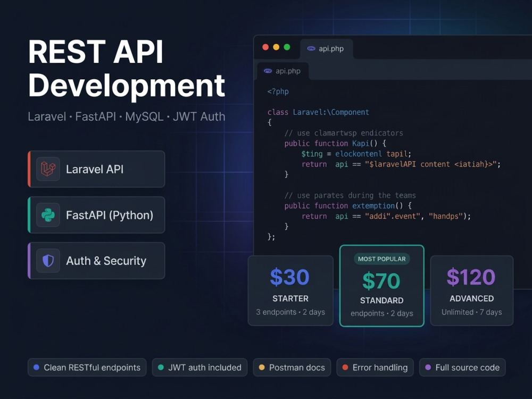The image size is (532, 399).
Task: Choose the $70 Standard pricing card
Action: 381,286
